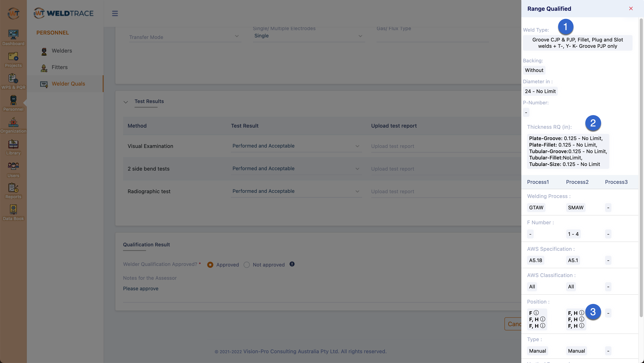Click the Range Qualified panel scrollbar
The width and height of the screenshot is (644, 363).
pos(641,168)
